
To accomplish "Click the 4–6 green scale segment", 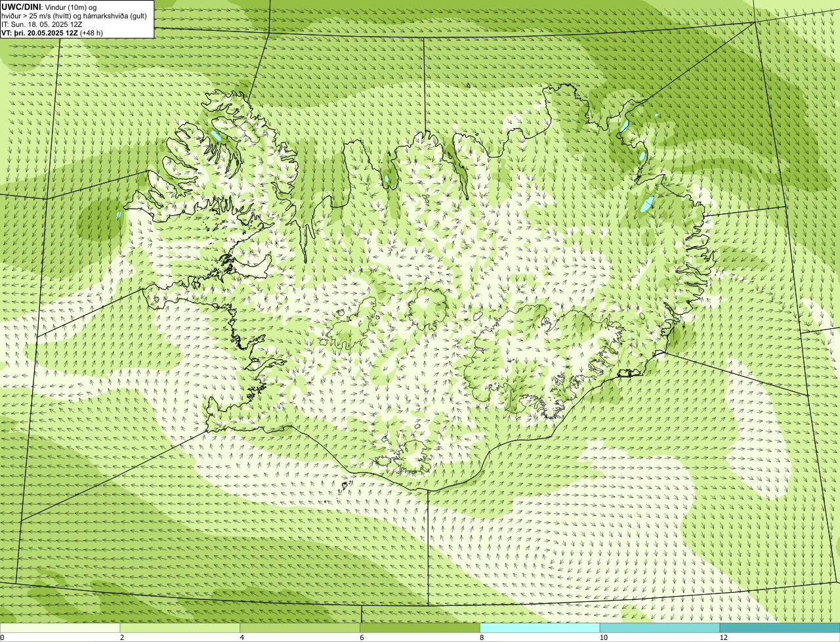I will [x=301, y=628].
